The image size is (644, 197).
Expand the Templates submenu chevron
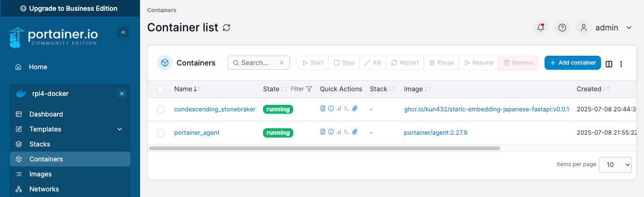(x=120, y=129)
